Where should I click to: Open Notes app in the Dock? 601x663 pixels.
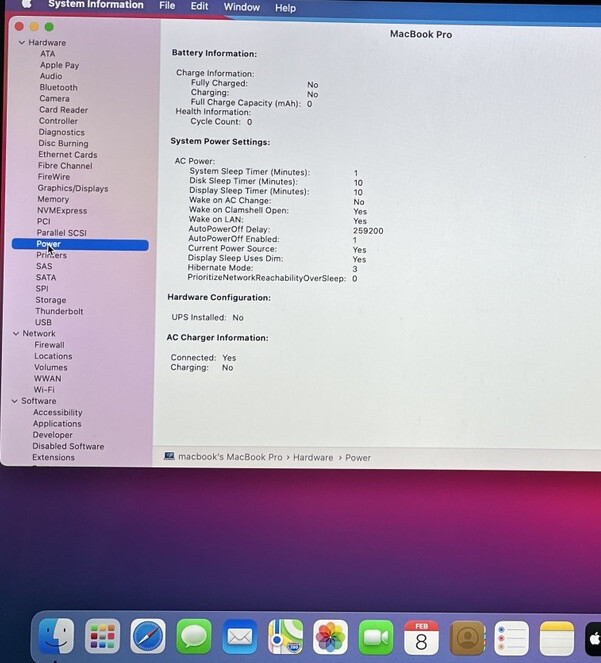point(557,638)
